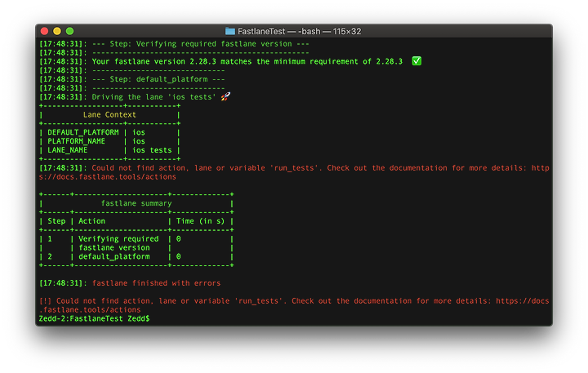
Task: Click 'Verifying required' in the summary table
Action: pyautogui.click(x=118, y=239)
